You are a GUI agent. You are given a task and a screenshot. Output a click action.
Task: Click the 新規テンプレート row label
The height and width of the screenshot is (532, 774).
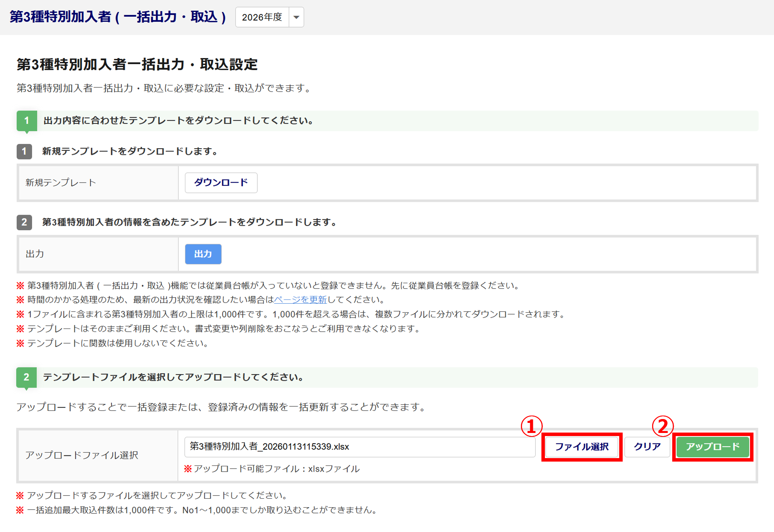click(61, 183)
